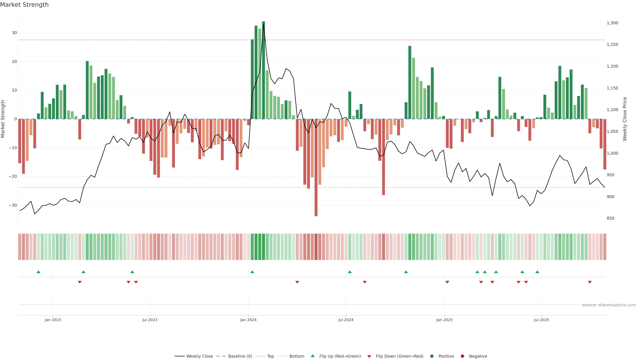This screenshot has height=362, width=644.
Task: Click the rightmost green Flip Up triangle marker
Action: pos(537,272)
